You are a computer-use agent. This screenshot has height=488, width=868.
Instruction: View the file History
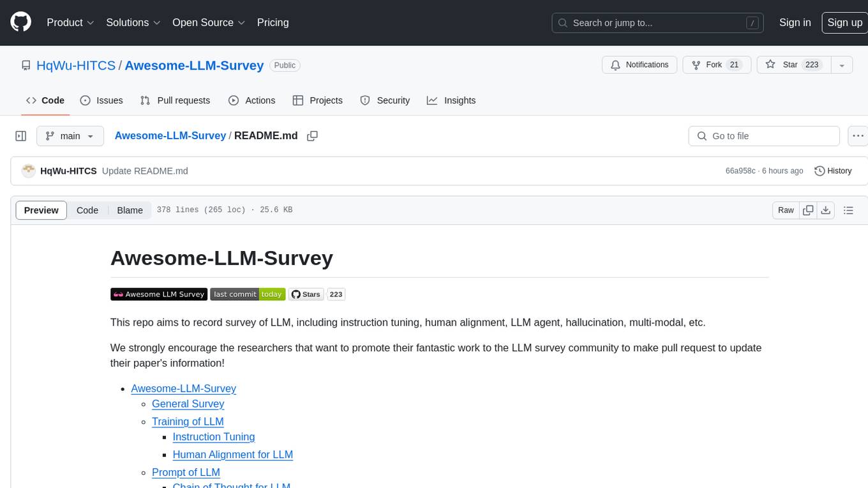click(833, 171)
